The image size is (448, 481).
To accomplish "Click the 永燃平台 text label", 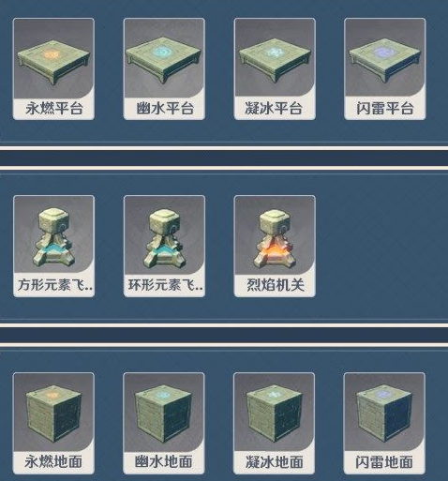I will point(54,108).
